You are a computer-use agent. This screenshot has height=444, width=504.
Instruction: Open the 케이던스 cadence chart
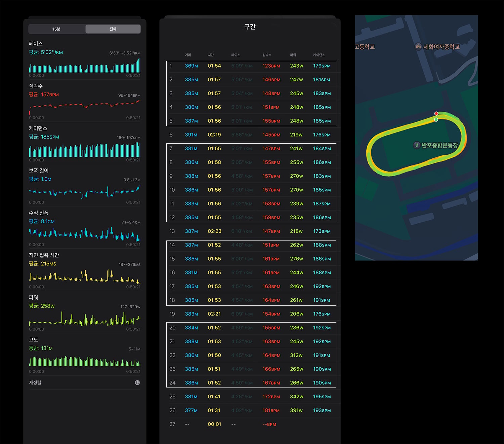coord(85,144)
